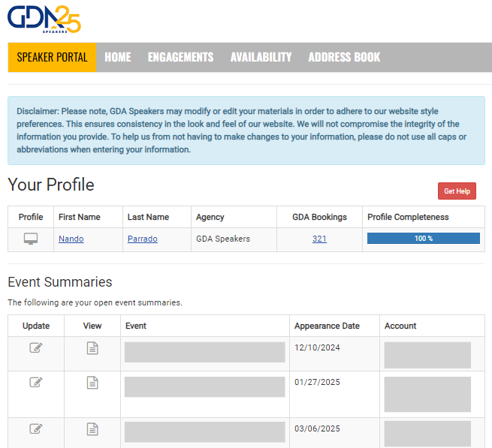
Task: Click the red Get Help button
Action: [457, 191]
